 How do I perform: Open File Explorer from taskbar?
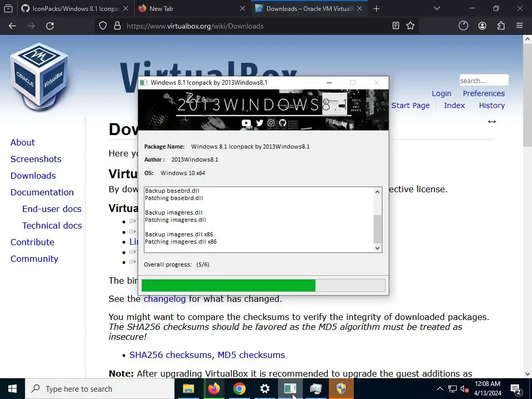click(x=188, y=389)
